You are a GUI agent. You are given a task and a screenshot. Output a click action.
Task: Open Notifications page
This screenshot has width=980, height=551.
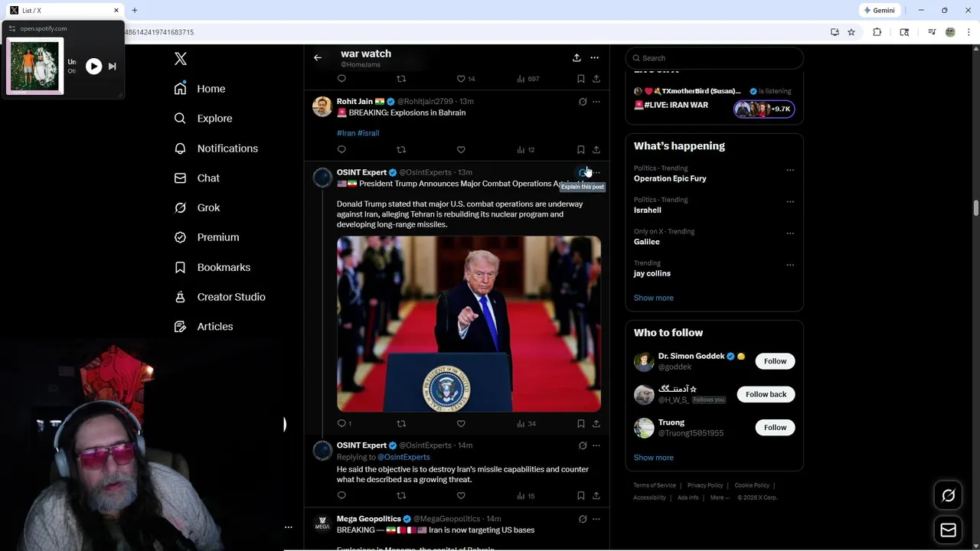[216, 148]
